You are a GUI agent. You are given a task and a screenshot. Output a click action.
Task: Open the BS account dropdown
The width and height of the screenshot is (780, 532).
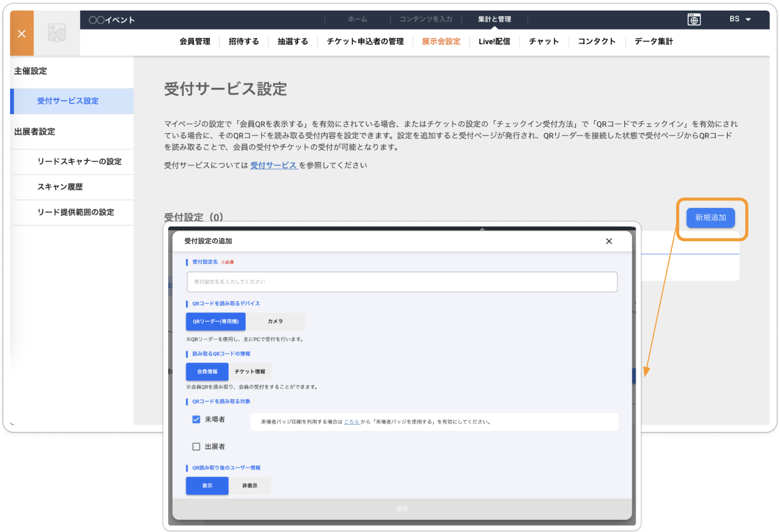click(x=739, y=19)
